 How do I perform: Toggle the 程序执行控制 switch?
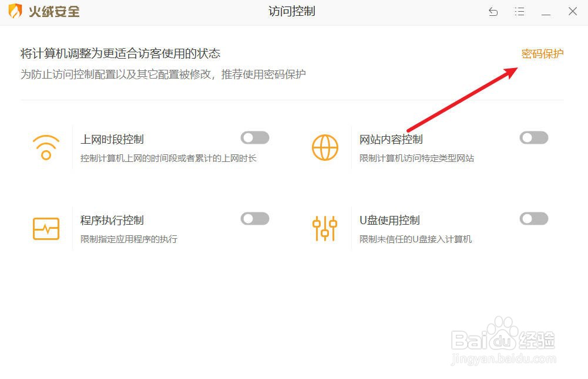tap(255, 219)
